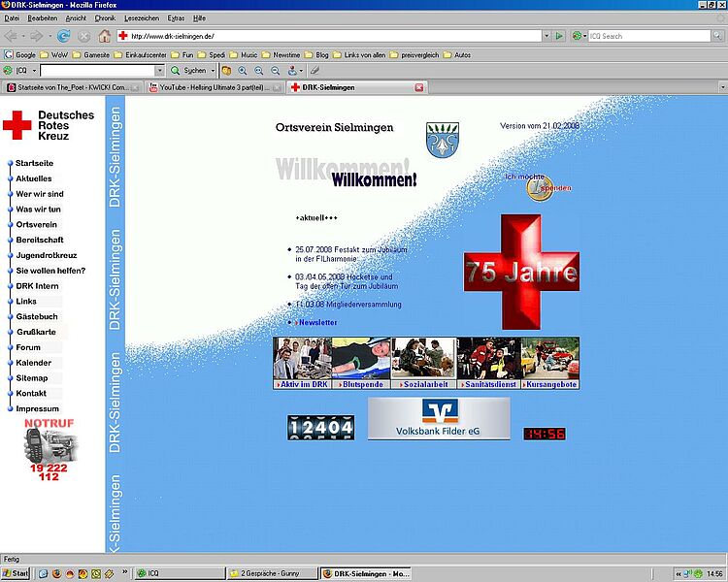The width and height of the screenshot is (728, 582).
Task: Expand the address bar URL history dropdown
Action: click(x=545, y=36)
